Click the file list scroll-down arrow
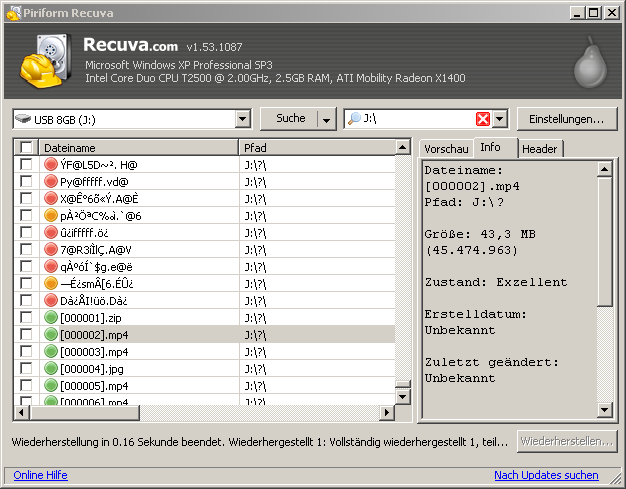 tap(402, 397)
